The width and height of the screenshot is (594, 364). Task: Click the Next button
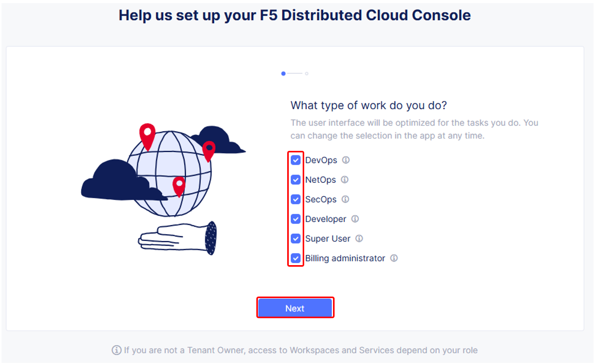click(x=295, y=308)
